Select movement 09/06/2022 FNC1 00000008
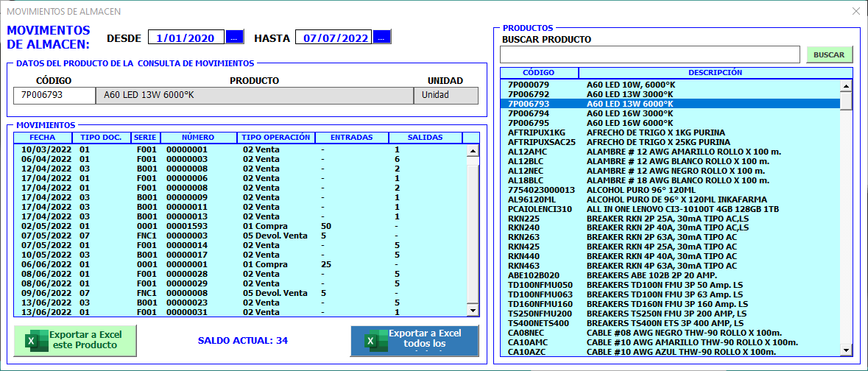Image resolution: width=868 pixels, height=371 pixels. 240,293
